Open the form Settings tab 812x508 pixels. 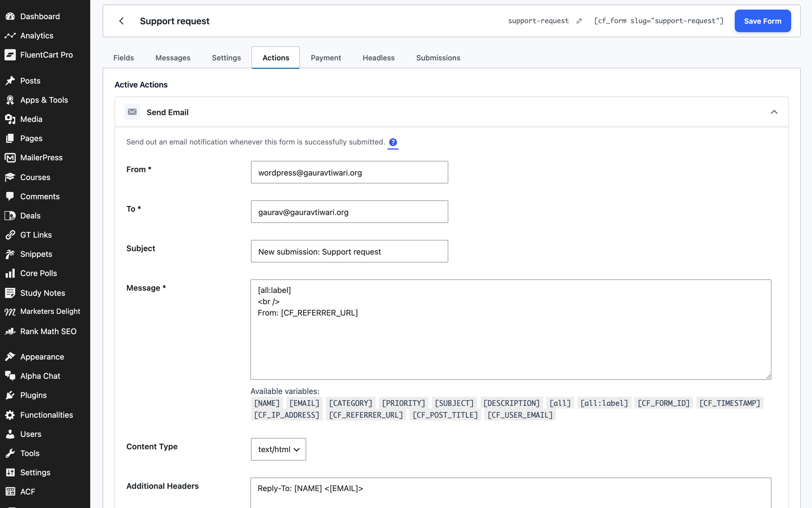click(226, 58)
